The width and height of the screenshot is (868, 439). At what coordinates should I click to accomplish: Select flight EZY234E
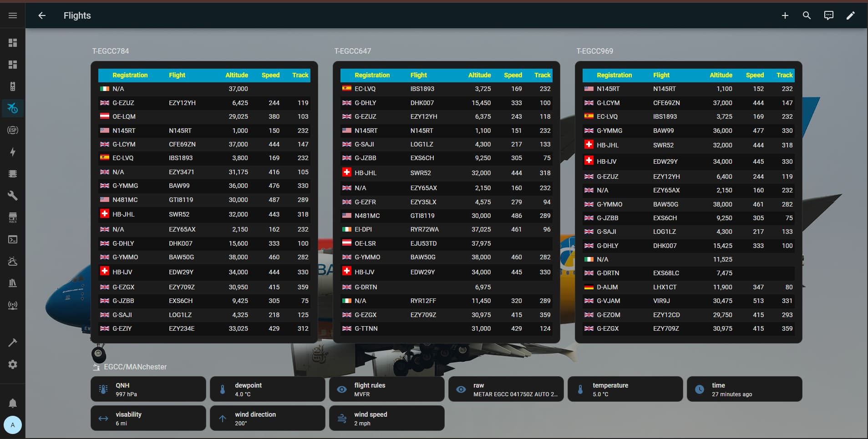point(182,328)
